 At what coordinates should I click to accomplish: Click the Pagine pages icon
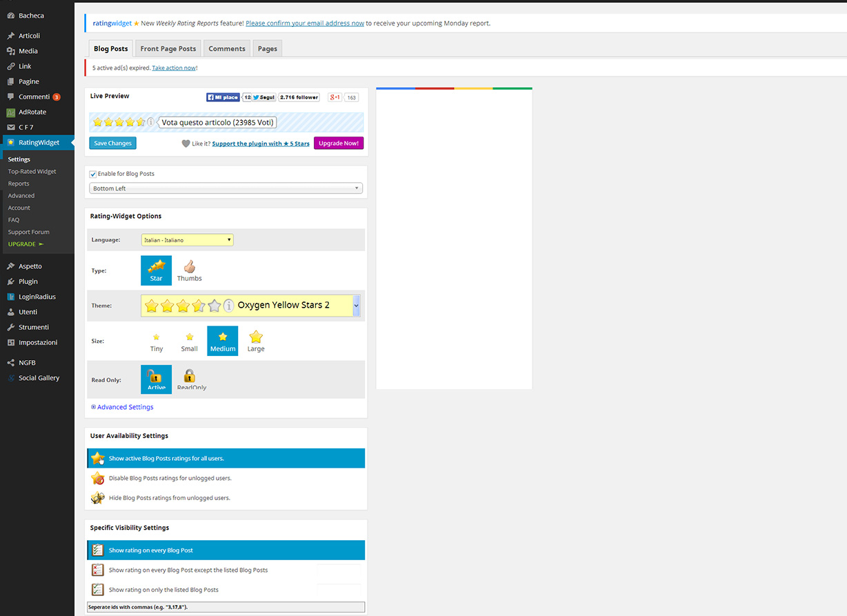pyautogui.click(x=11, y=81)
